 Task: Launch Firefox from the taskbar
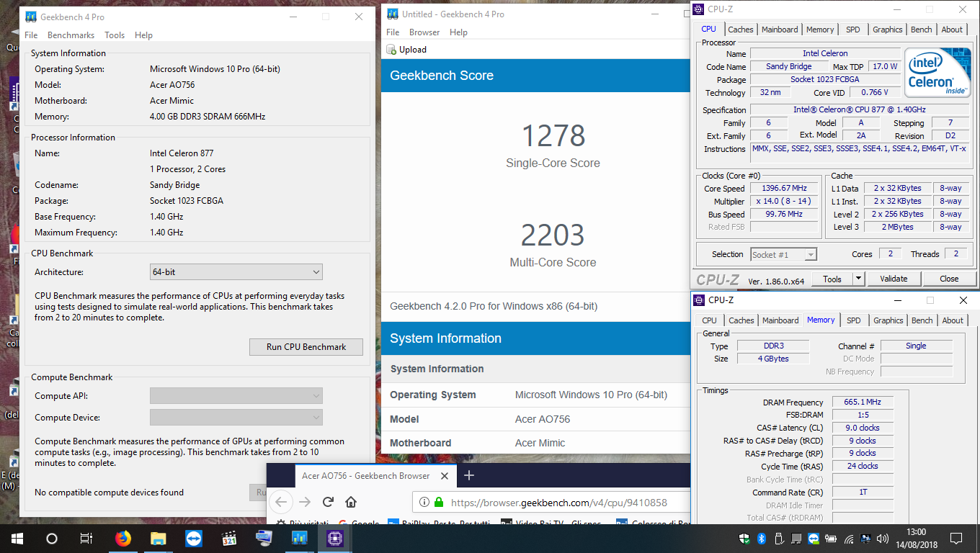[123, 538]
